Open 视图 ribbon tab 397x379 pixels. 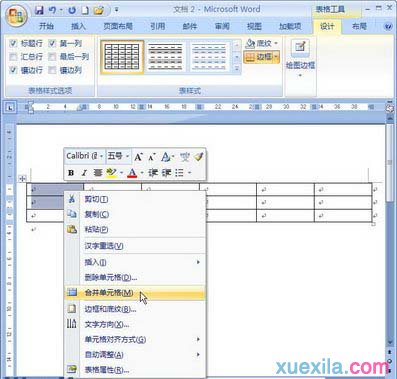coord(254,26)
